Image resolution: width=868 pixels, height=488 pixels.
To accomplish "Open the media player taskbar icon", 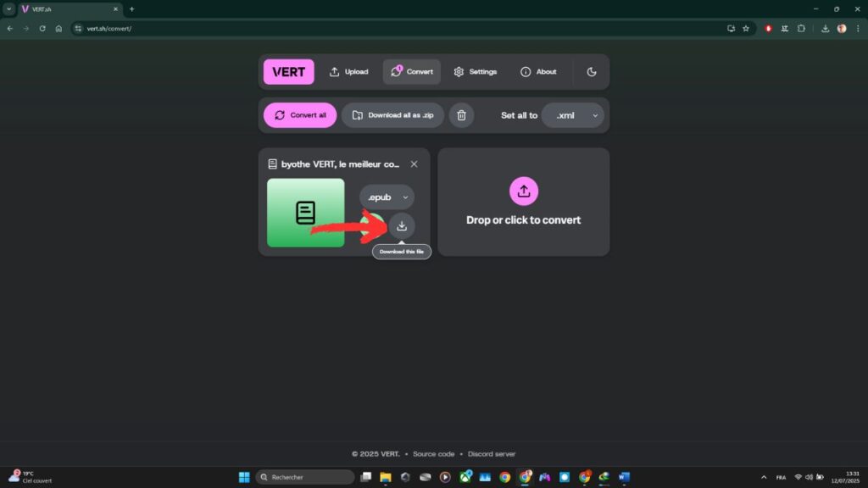I will pyautogui.click(x=445, y=477).
